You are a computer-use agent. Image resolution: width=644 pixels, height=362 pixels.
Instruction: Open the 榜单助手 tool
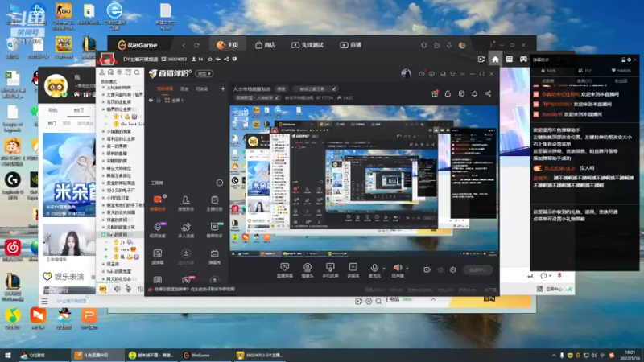pyautogui.click(x=214, y=230)
